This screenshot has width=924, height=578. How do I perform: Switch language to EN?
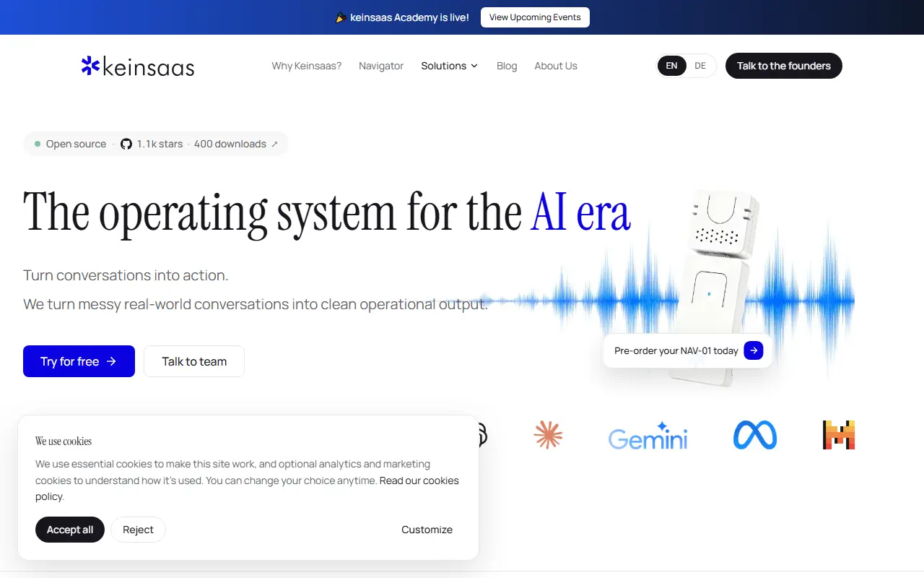671,66
